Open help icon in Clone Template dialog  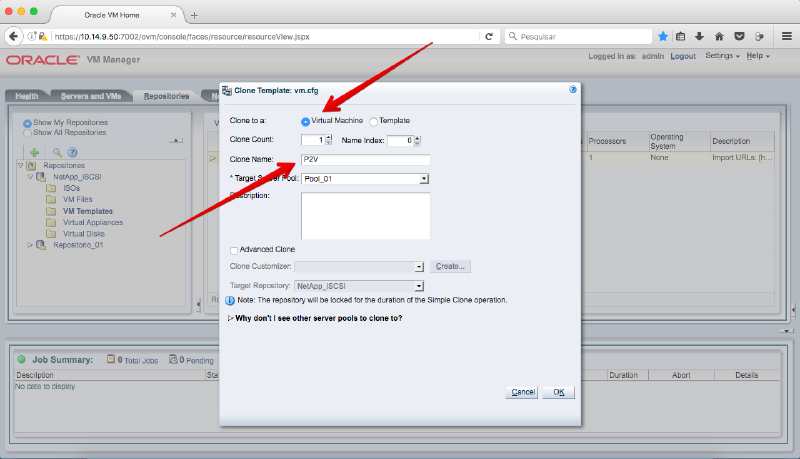[x=573, y=89]
